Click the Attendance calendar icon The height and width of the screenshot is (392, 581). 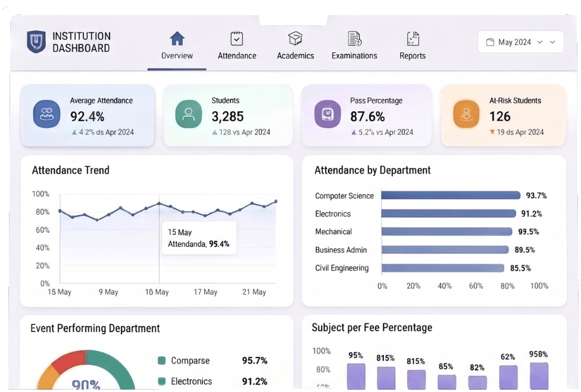tap(236, 39)
